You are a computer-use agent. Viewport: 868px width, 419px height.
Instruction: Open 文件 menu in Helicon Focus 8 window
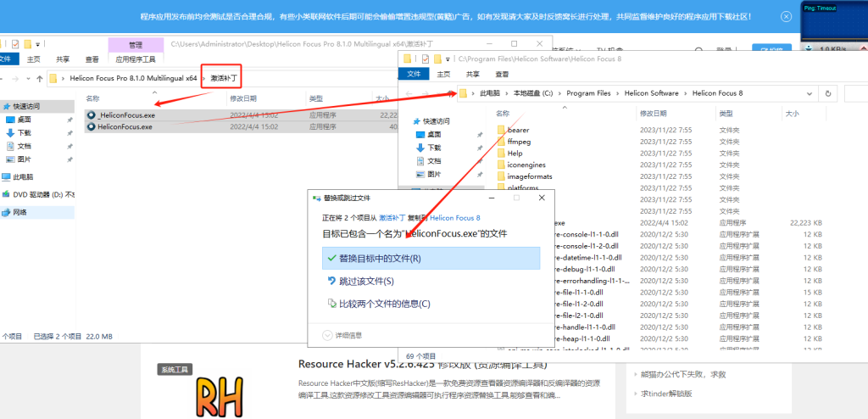pos(414,74)
